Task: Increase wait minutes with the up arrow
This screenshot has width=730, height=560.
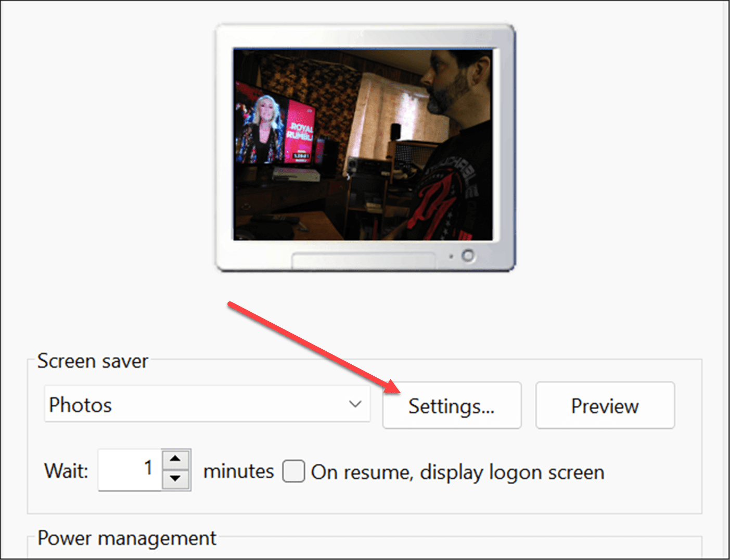Action: 175,459
